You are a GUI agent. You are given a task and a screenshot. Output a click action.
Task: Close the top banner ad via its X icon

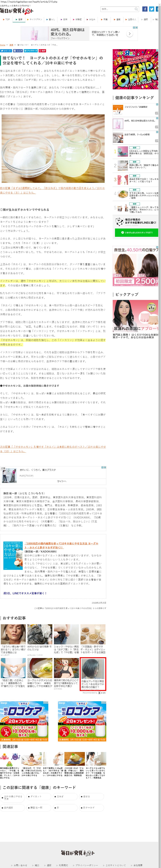click(136, 28)
